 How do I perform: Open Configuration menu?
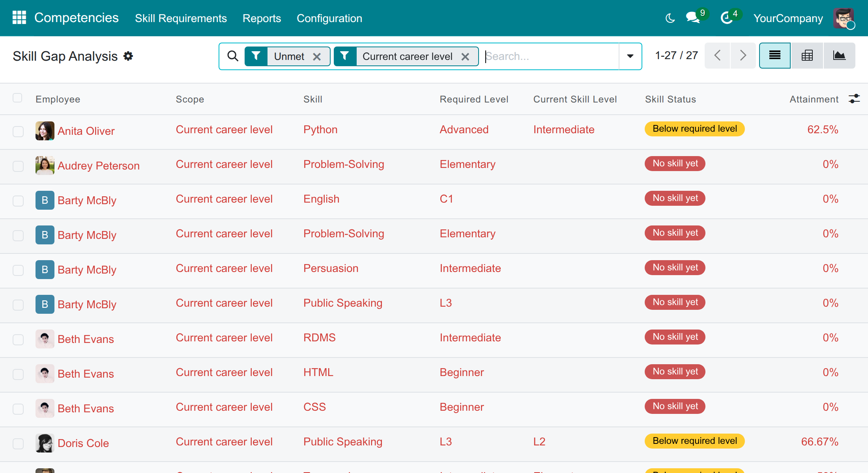point(329,18)
